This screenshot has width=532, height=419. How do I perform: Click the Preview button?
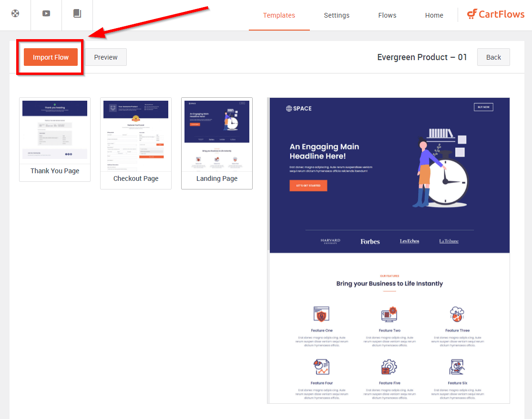tap(106, 57)
